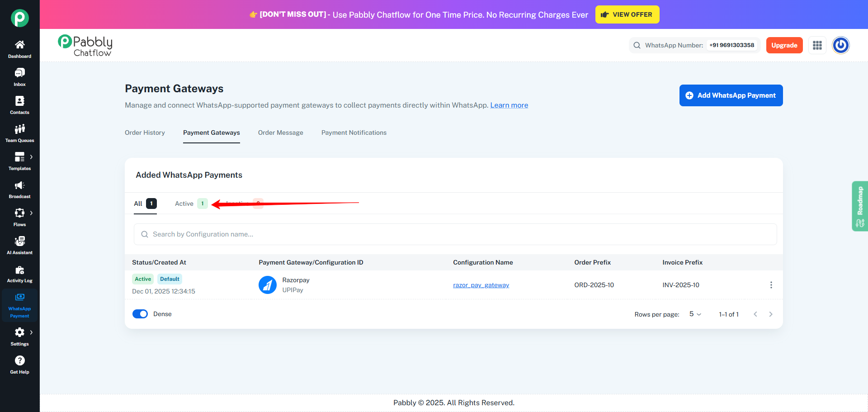This screenshot has width=868, height=412.
Task: Click the Payment Gateway/Configuration ID column header
Action: pyautogui.click(x=311, y=262)
